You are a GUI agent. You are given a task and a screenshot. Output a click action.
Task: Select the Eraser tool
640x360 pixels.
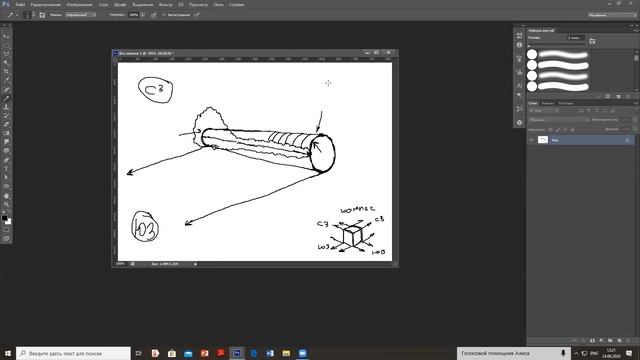click(x=6, y=124)
